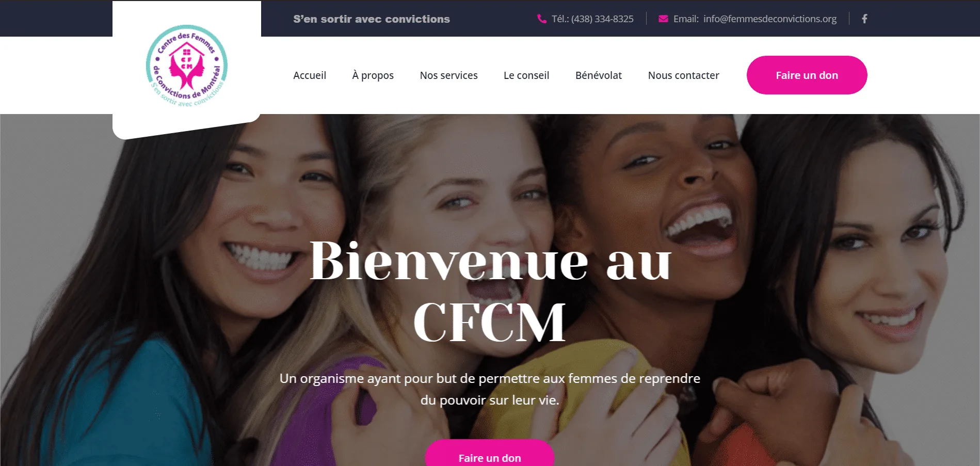Click the Email: label in the top bar

click(686, 19)
